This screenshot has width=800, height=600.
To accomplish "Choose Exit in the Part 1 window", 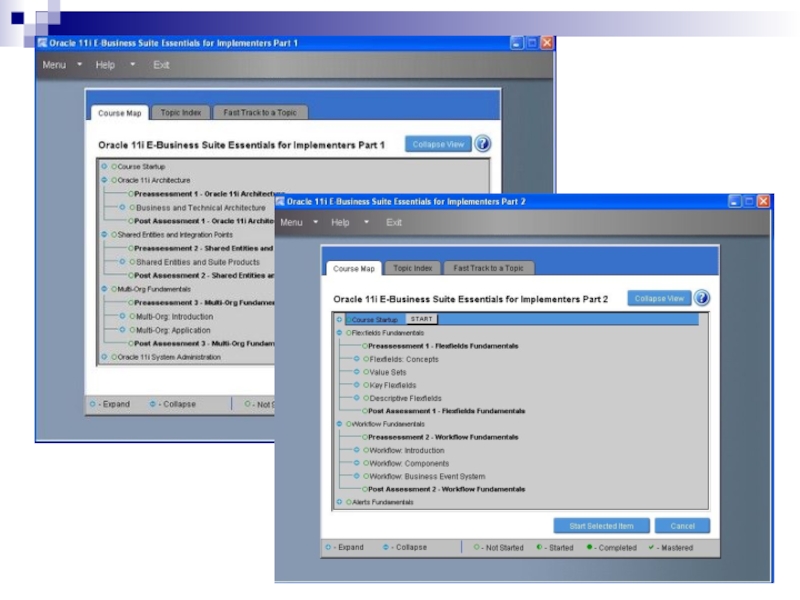I will tap(161, 65).
